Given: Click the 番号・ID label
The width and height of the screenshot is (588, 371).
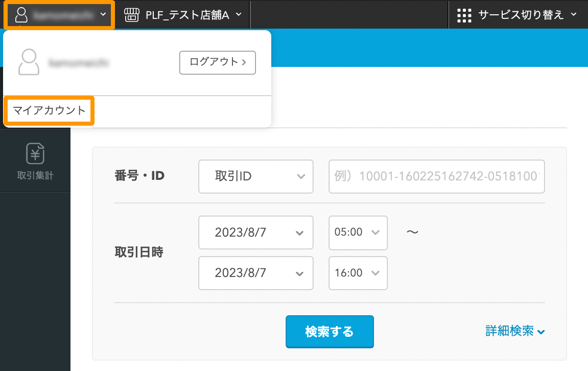Looking at the screenshot, I should pyautogui.click(x=139, y=176).
